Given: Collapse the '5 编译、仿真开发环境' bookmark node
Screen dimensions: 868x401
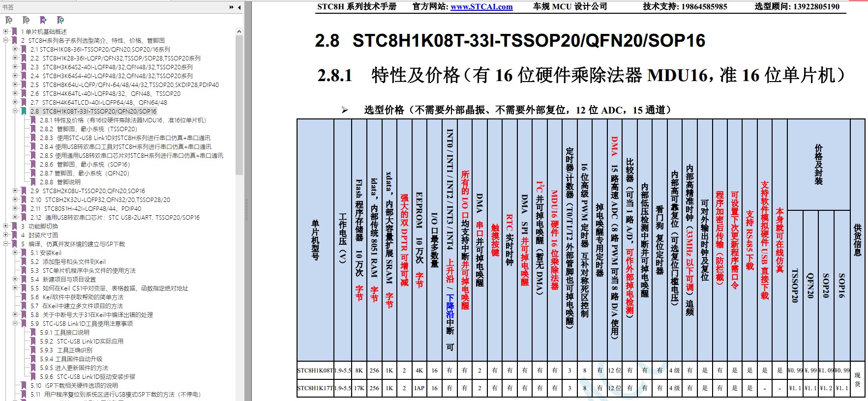Looking at the screenshot, I should pos(6,244).
